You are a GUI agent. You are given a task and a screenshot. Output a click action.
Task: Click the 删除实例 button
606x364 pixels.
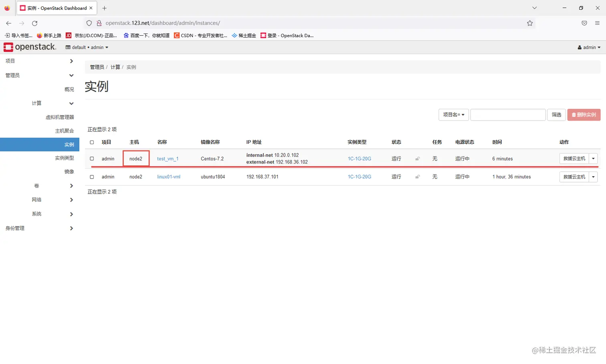[x=584, y=115]
